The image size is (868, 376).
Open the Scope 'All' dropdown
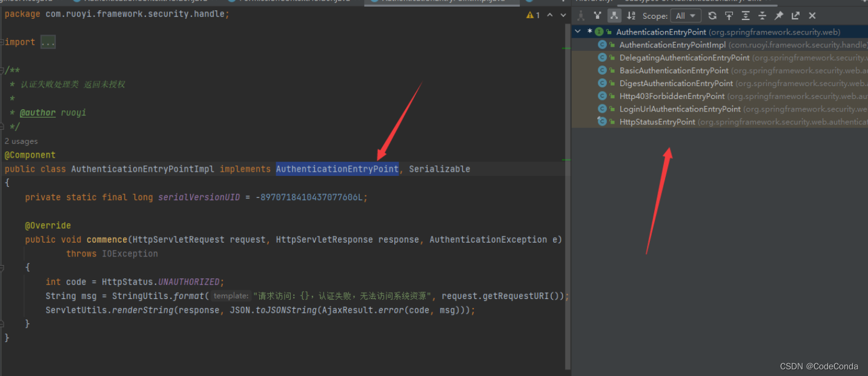pos(686,16)
